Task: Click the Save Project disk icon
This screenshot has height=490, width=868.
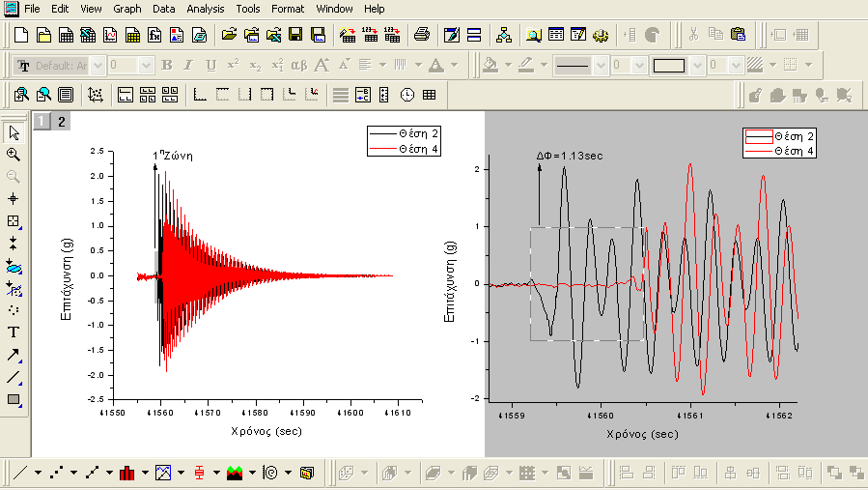Action: [x=295, y=35]
